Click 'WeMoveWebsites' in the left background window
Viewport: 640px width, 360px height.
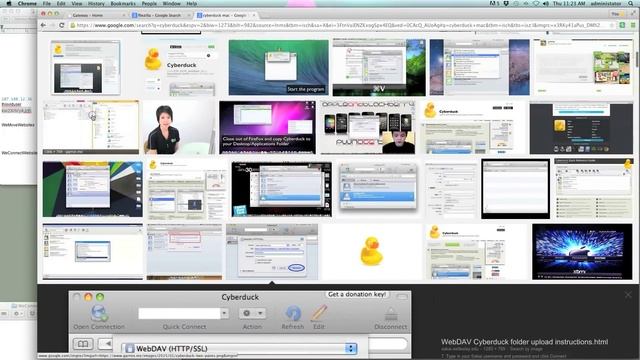[18, 125]
